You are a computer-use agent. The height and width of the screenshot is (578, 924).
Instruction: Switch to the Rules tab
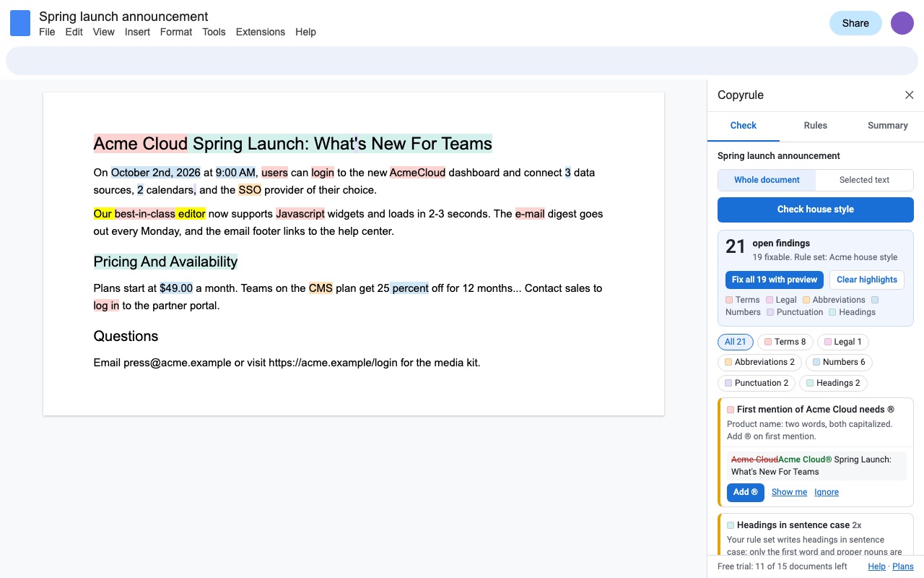pos(816,126)
